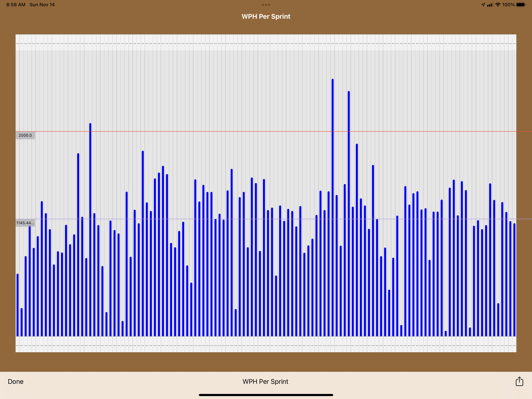The image size is (532, 399).
Task: Tap the white WPH Per Sprint header title
Action: click(x=266, y=16)
